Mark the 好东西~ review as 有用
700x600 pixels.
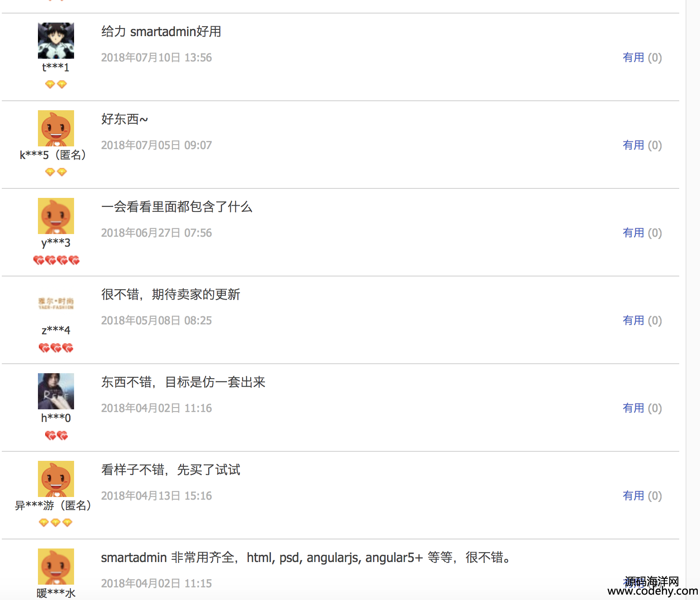coord(642,145)
